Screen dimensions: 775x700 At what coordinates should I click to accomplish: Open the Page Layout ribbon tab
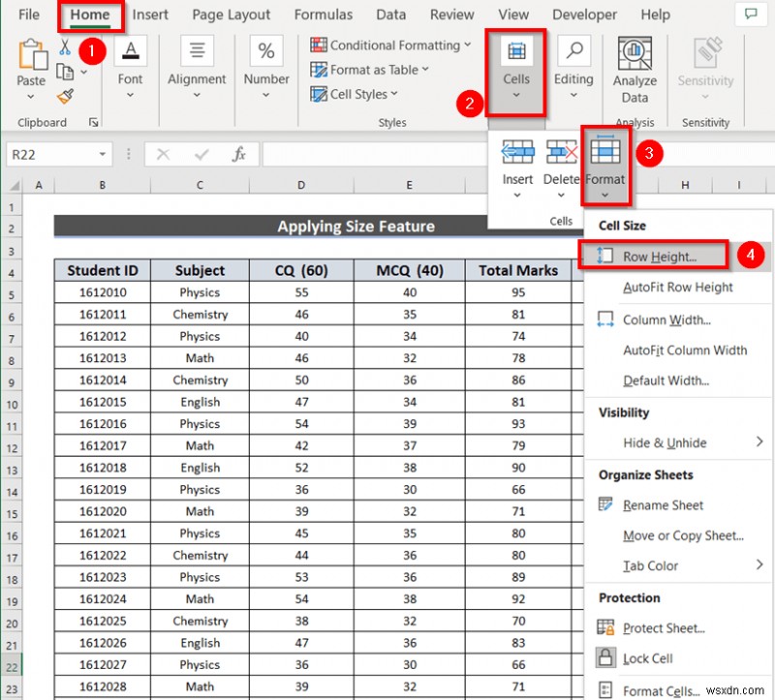click(231, 15)
